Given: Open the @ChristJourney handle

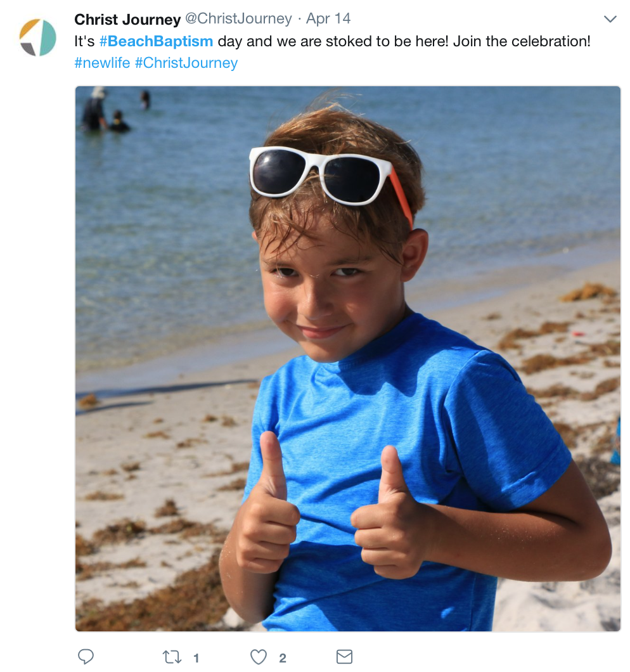Looking at the screenshot, I should click(x=238, y=19).
